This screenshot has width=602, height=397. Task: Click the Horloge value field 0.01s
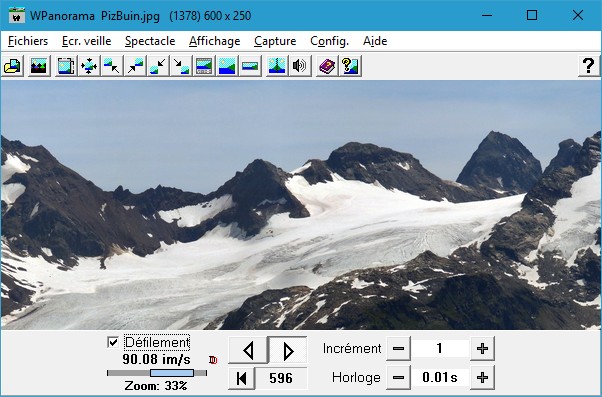point(440,377)
